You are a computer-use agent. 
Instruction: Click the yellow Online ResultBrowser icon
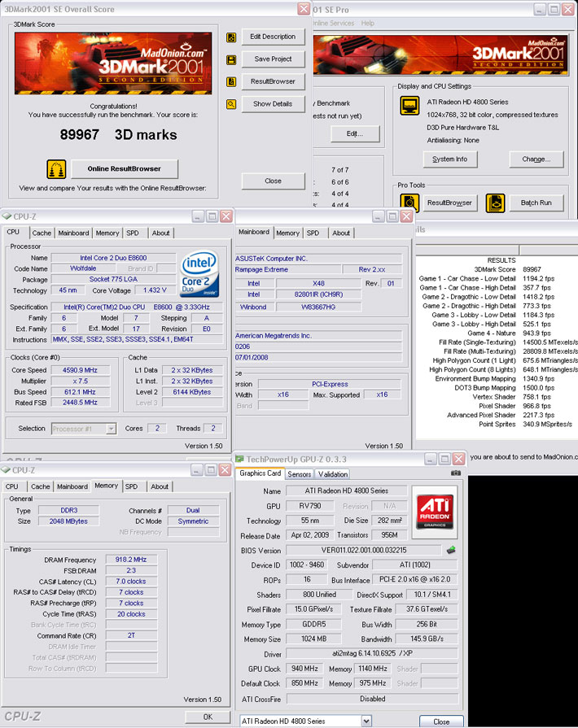56,169
